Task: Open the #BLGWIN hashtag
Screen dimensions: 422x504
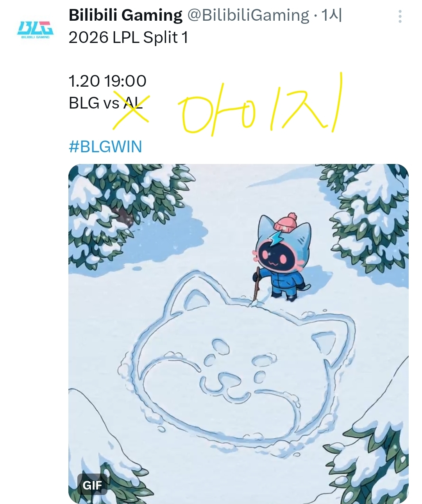Action: [x=105, y=147]
